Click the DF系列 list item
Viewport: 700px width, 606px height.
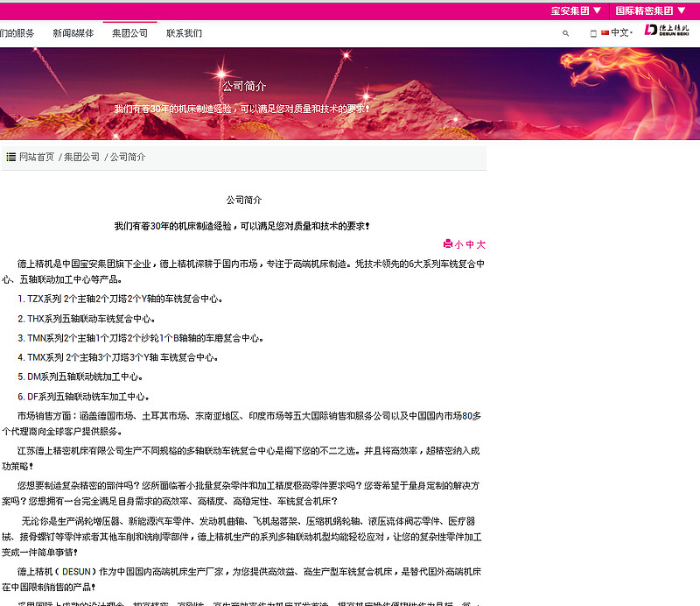(x=83, y=397)
